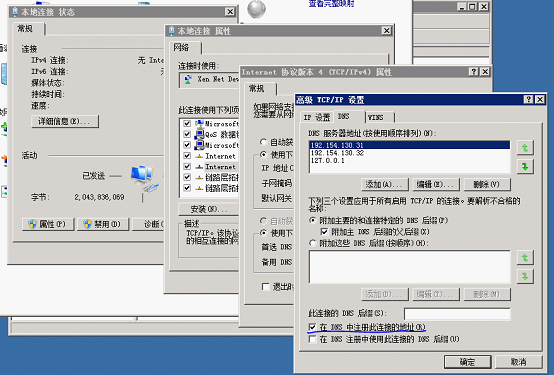The height and width of the screenshot is (375, 554).
Task: Move the selected DNS server up
Action: 525,148
